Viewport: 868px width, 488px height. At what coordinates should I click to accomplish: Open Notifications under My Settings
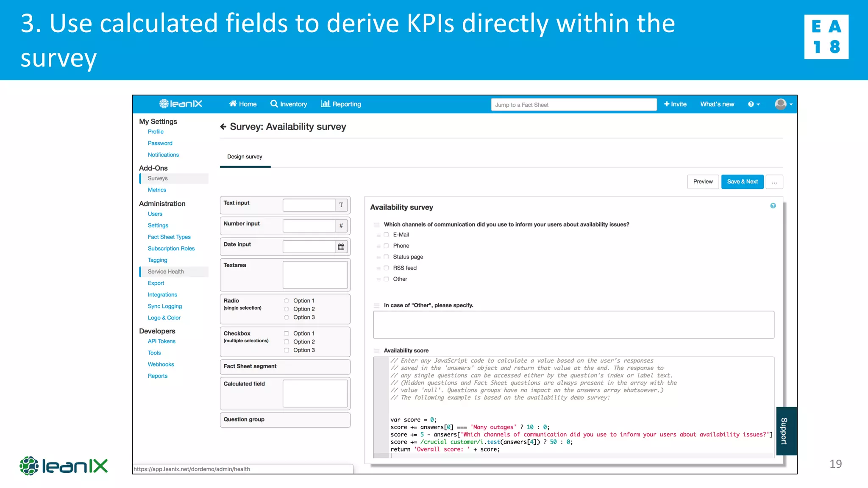point(163,155)
